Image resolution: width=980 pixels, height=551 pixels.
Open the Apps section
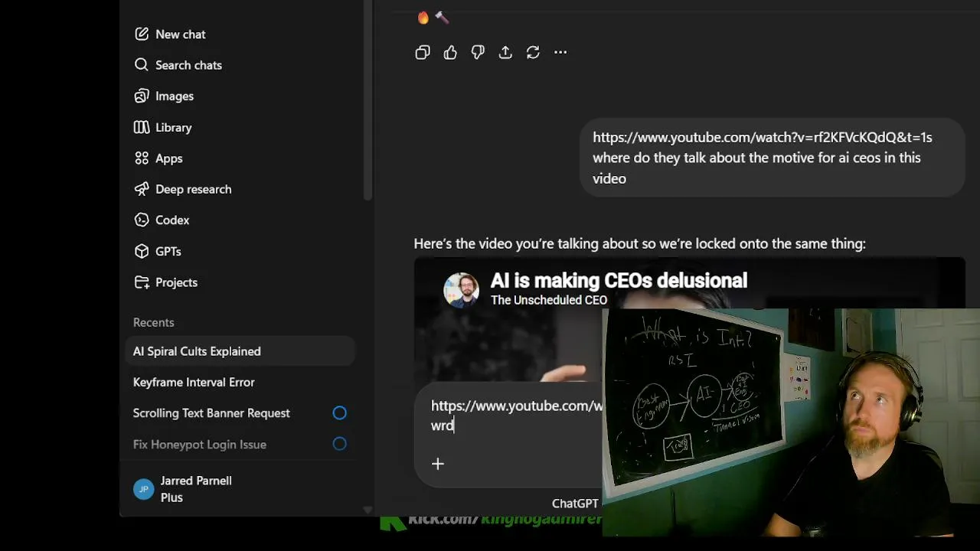pyautogui.click(x=240, y=158)
